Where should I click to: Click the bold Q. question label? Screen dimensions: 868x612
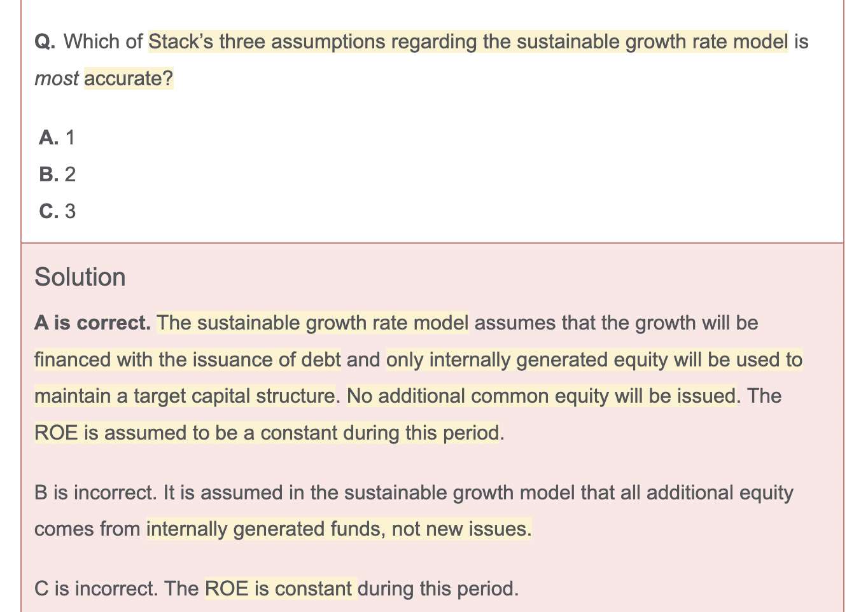(x=45, y=42)
